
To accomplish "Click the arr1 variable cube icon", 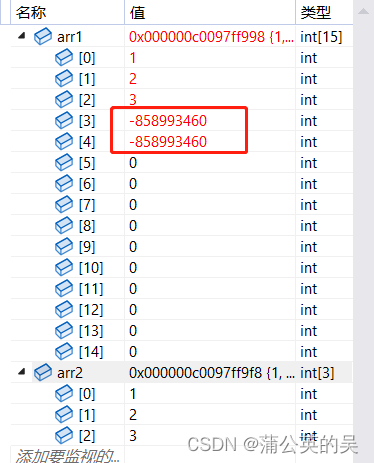I will coord(43,36).
